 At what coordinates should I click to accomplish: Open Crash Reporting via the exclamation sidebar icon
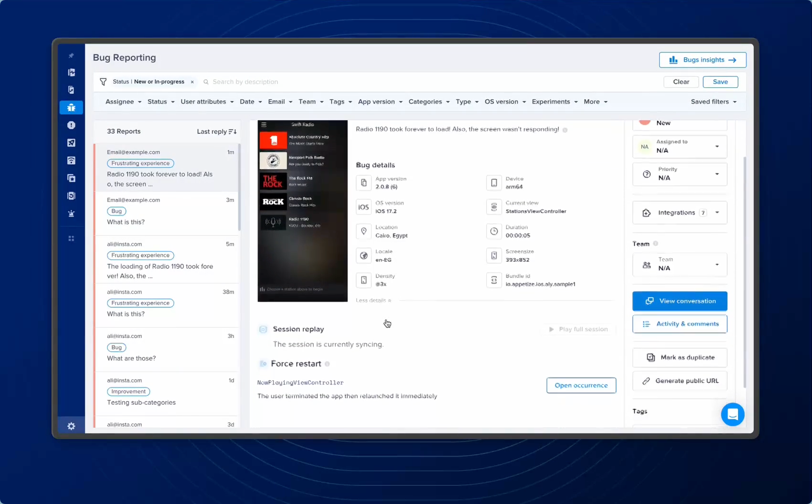tap(71, 125)
